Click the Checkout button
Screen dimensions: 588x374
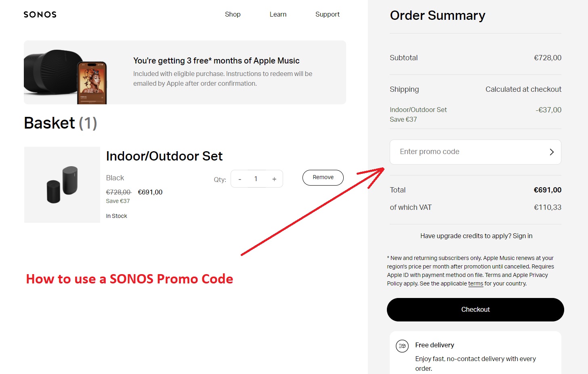475,309
